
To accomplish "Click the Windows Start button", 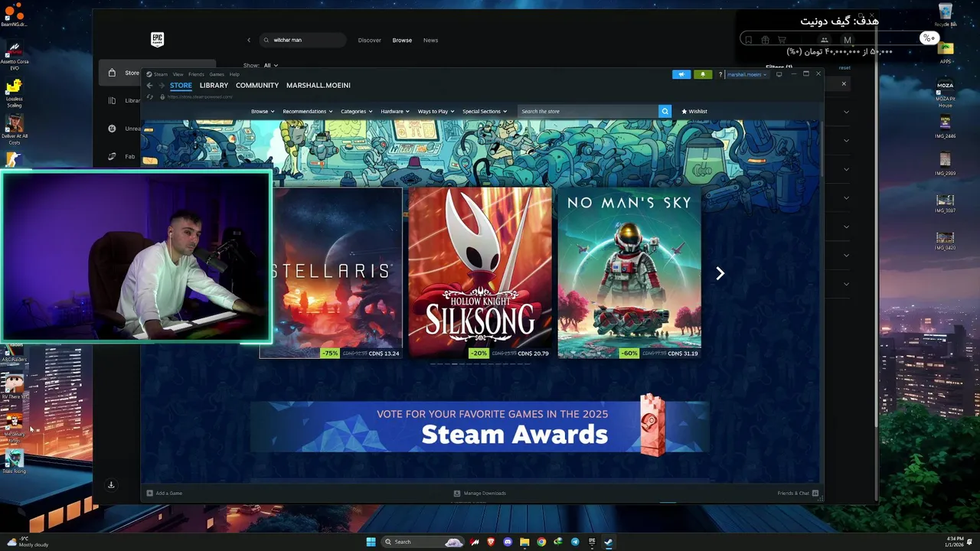I will (371, 542).
